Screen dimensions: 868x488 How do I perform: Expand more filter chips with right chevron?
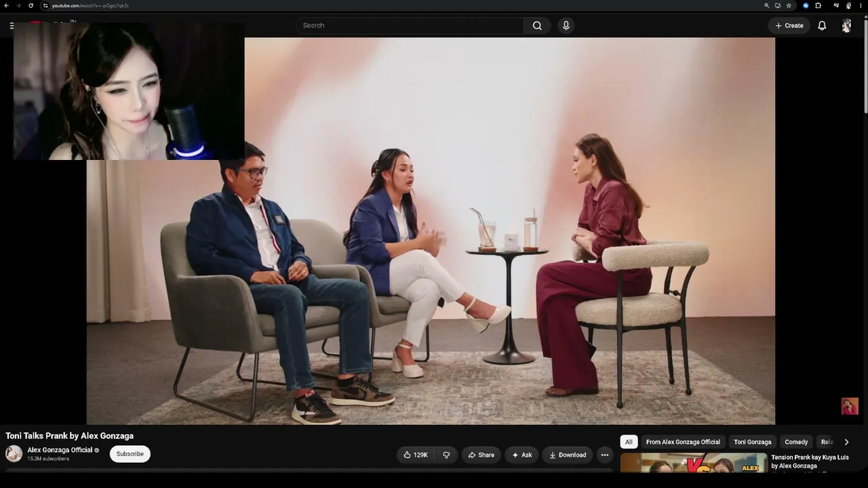click(846, 442)
